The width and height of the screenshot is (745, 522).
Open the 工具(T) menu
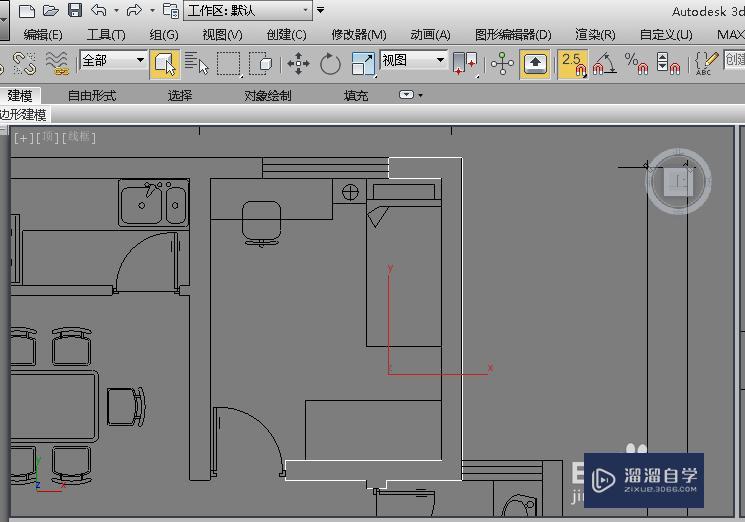[x=106, y=35]
